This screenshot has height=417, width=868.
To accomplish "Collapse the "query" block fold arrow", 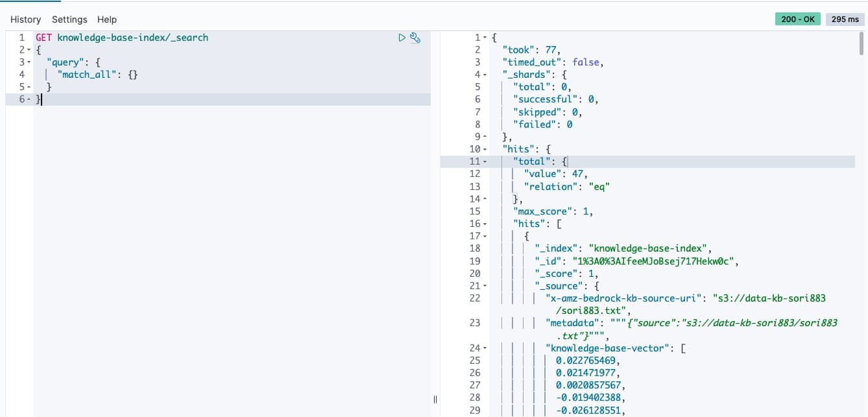I will point(29,62).
